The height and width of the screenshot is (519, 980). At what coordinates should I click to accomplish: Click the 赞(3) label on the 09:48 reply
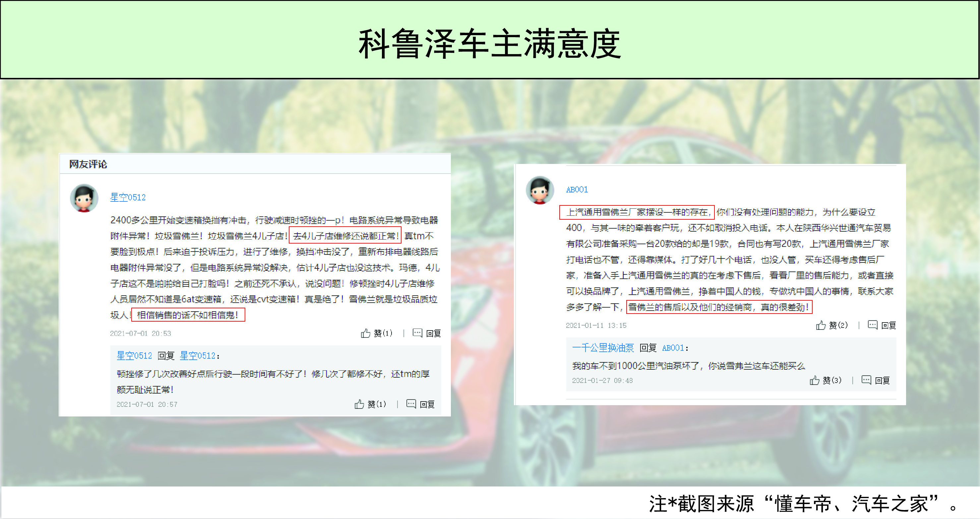coord(832,380)
